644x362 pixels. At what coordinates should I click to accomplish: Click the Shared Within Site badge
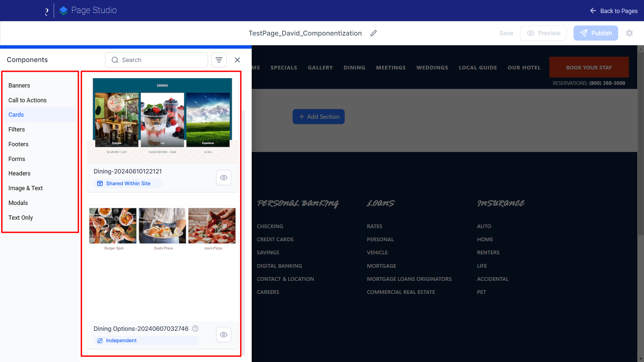pos(127,184)
